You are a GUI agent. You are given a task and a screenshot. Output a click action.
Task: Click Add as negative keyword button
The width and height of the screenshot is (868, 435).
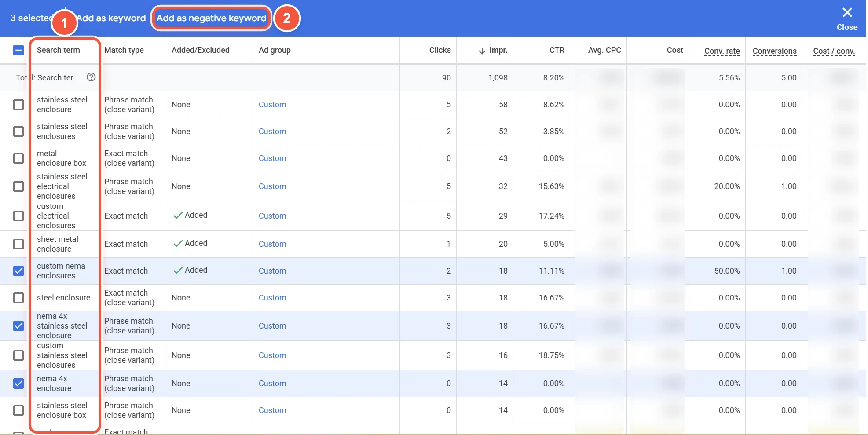(x=212, y=18)
